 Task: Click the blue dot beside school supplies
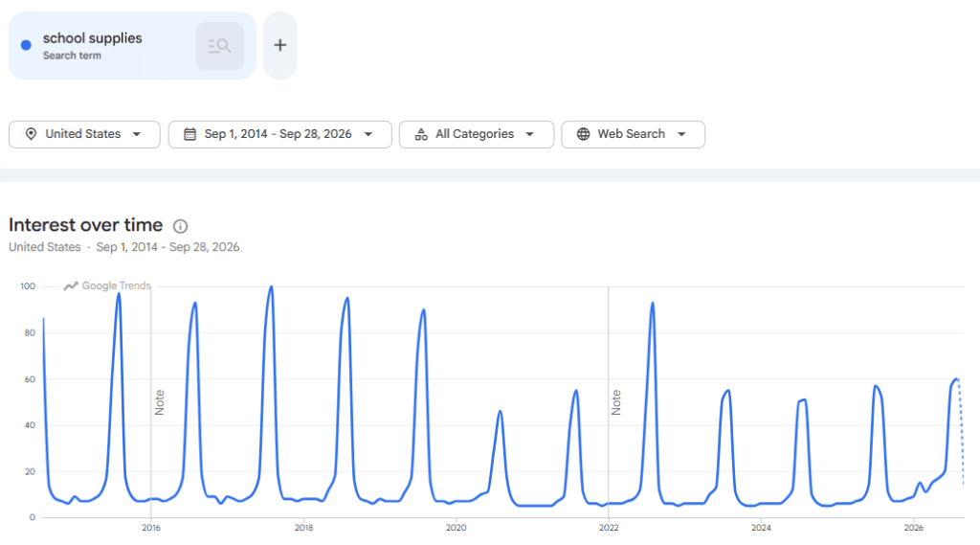(26, 45)
